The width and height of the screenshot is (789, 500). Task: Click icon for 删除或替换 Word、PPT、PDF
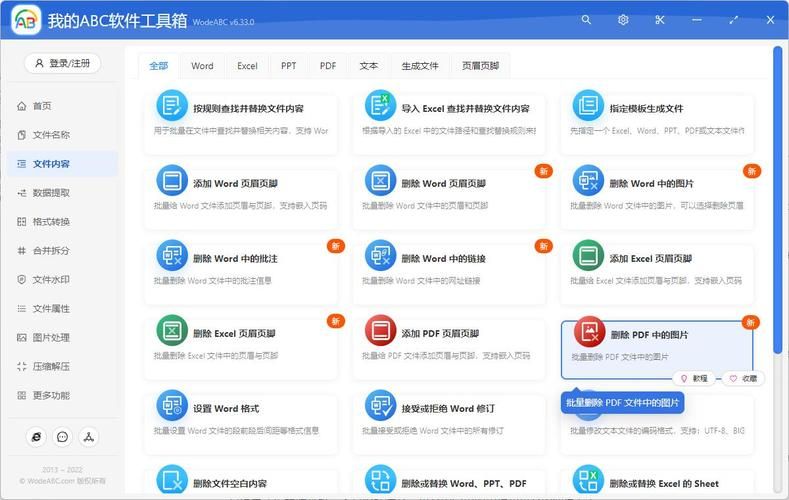(x=380, y=480)
